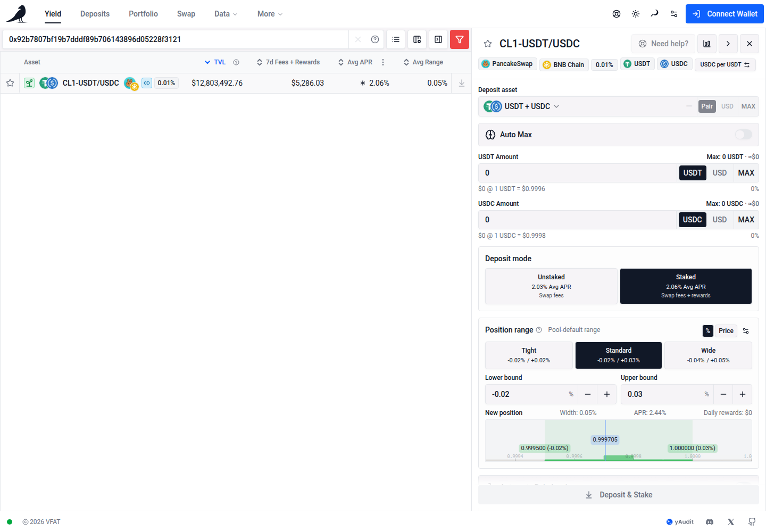
Task: Switch range display to Price
Action: click(x=726, y=331)
